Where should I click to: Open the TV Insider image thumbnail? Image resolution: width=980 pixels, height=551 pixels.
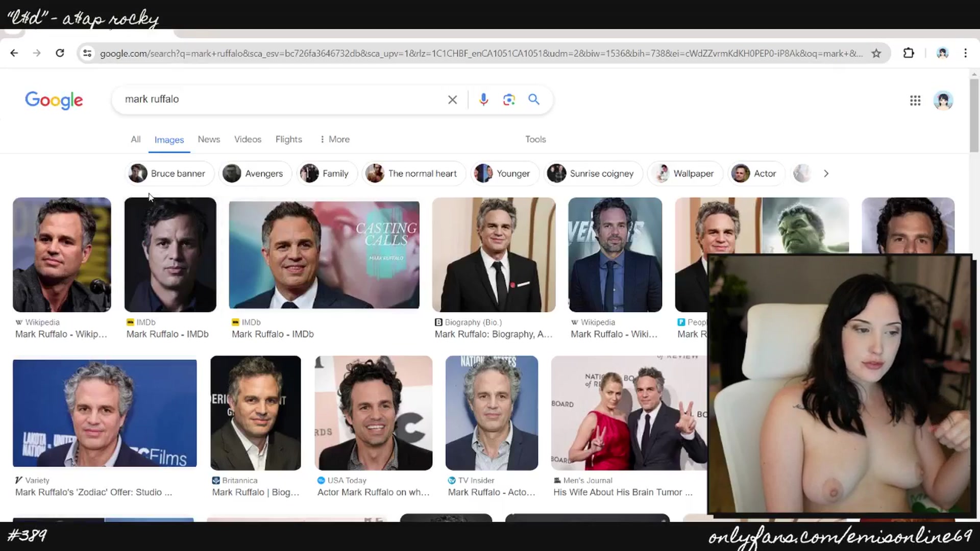(x=492, y=413)
